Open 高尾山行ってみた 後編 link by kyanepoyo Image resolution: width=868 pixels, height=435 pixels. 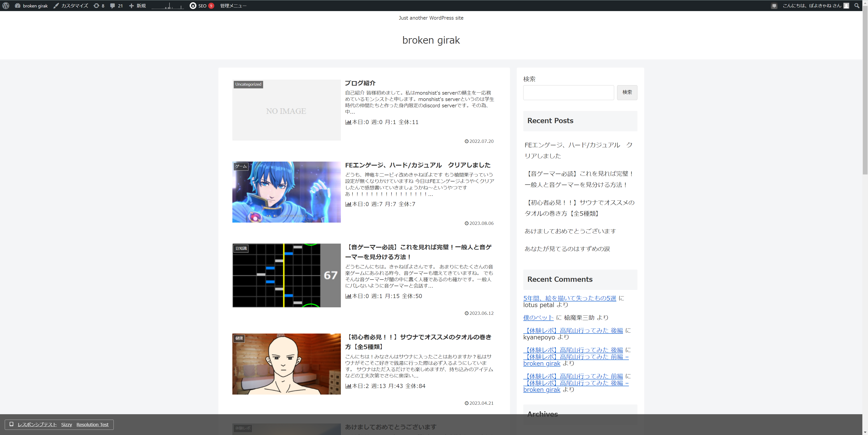(573, 331)
